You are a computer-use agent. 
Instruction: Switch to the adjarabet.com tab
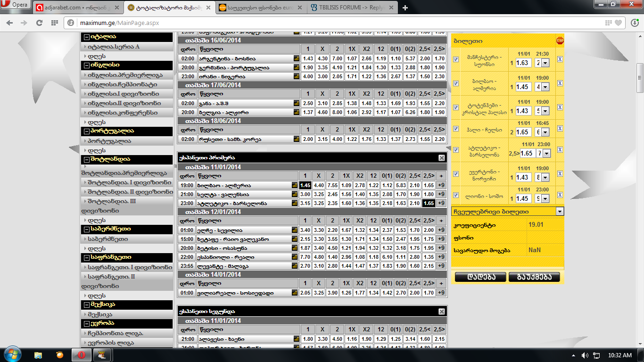coord(78,8)
